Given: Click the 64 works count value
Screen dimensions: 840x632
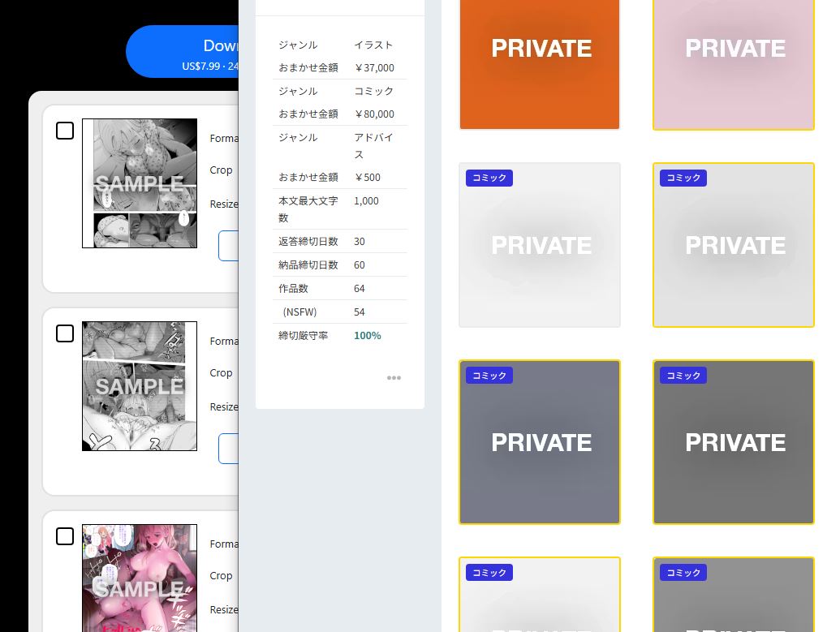Looking at the screenshot, I should 360,289.
